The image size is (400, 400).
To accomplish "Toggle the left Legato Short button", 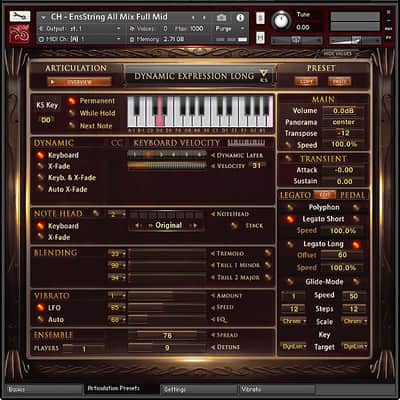I will 290,219.
